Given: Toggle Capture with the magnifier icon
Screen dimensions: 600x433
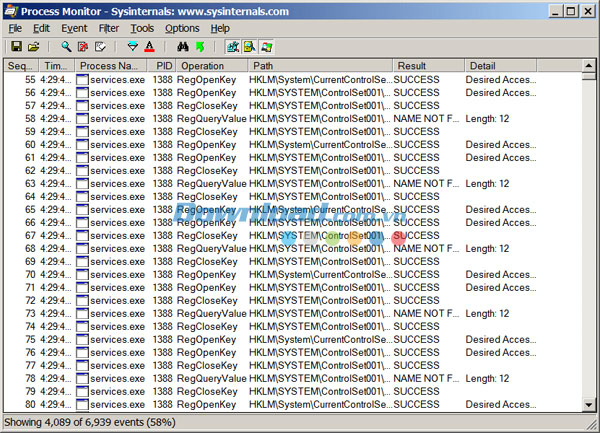Looking at the screenshot, I should (x=66, y=47).
